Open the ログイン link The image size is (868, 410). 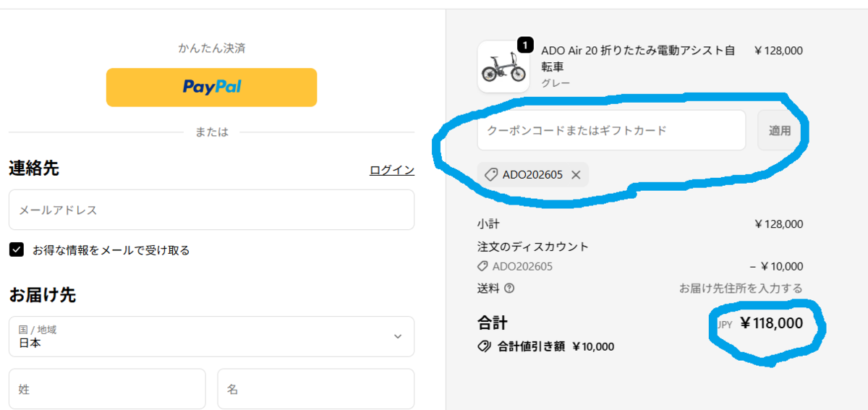pyautogui.click(x=392, y=170)
